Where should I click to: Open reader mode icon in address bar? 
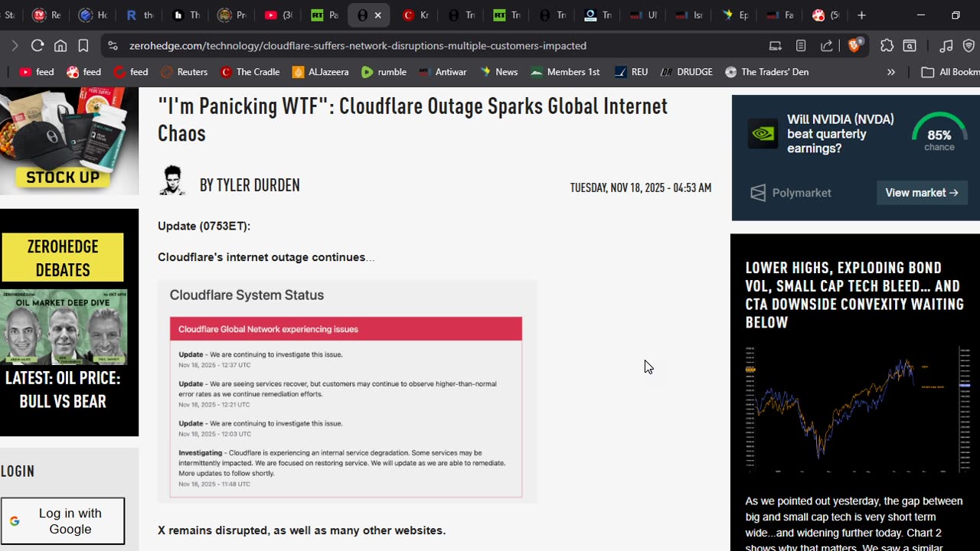click(x=801, y=45)
